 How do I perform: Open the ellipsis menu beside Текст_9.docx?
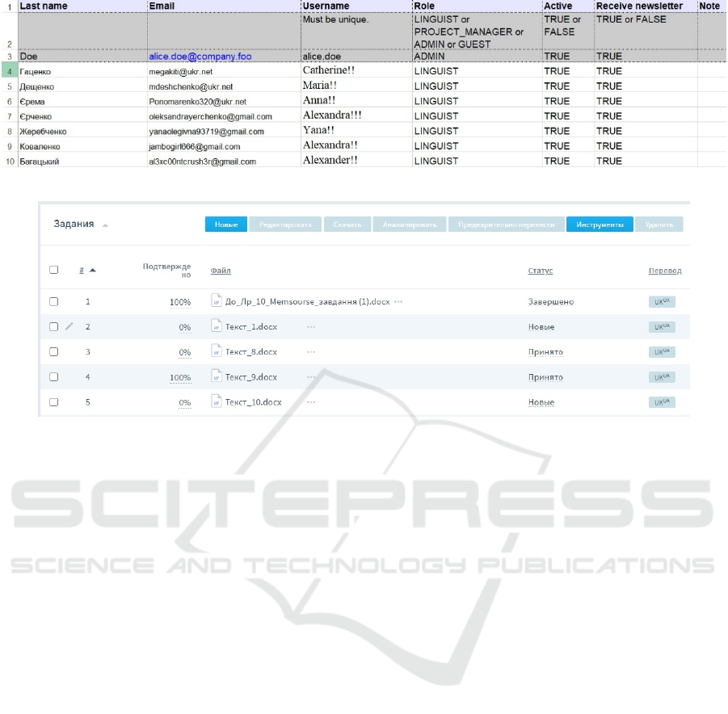[x=311, y=376]
